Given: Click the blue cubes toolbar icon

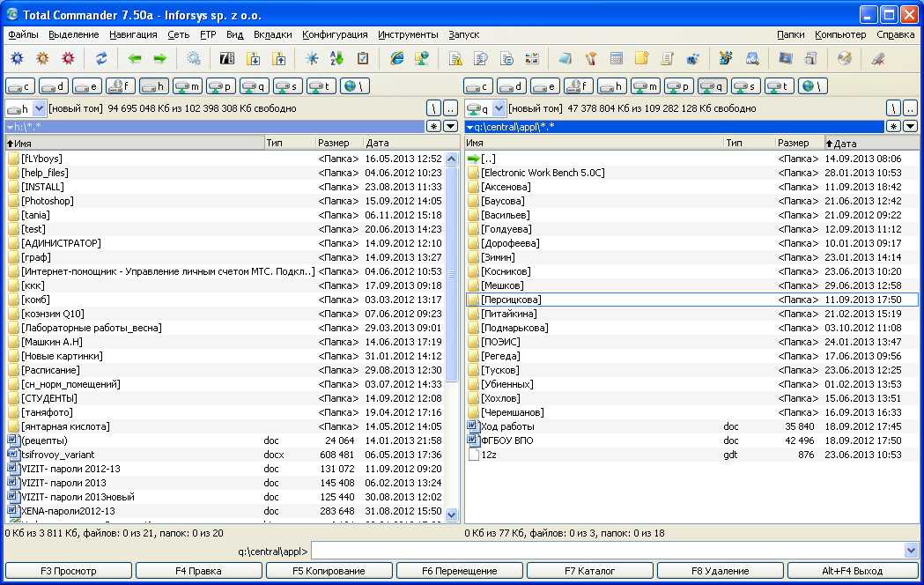Looking at the screenshot, I should tap(693, 58).
